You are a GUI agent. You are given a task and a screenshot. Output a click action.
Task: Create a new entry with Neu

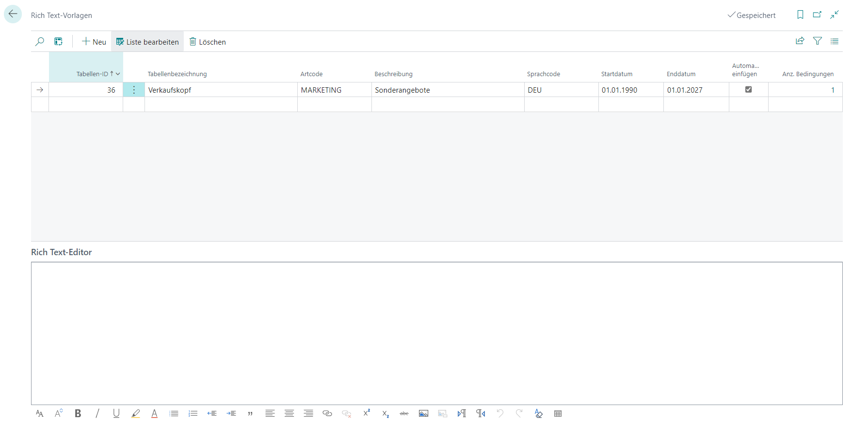click(94, 42)
